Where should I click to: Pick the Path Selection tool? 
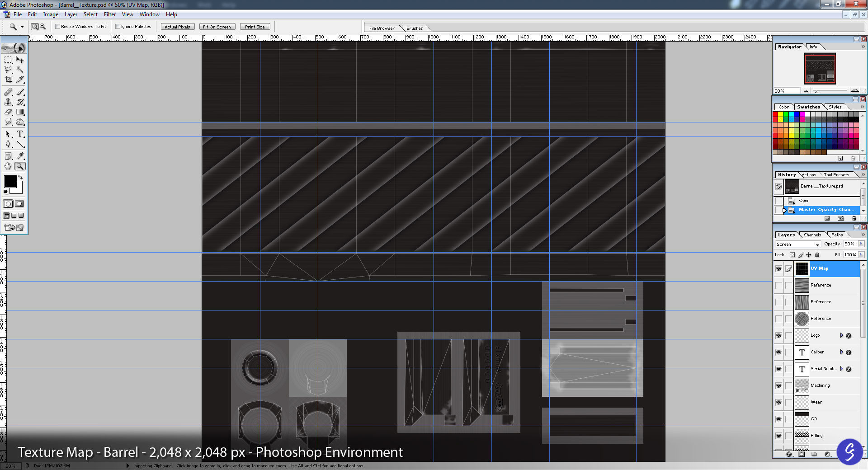point(8,134)
